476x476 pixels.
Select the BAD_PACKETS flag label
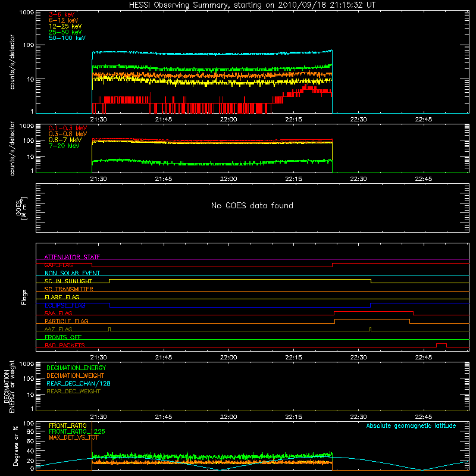[x=65, y=345]
